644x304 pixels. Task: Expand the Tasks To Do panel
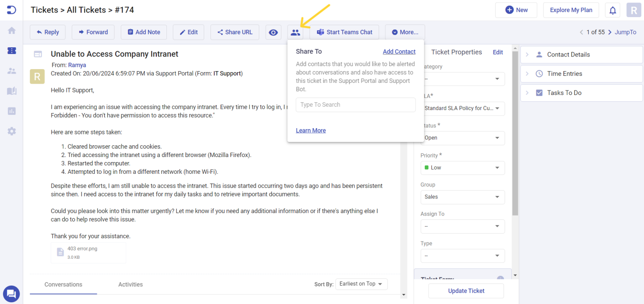point(581,93)
